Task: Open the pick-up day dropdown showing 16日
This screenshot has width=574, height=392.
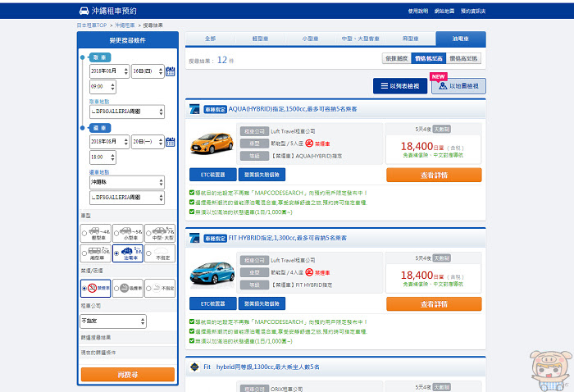Action: [148, 71]
